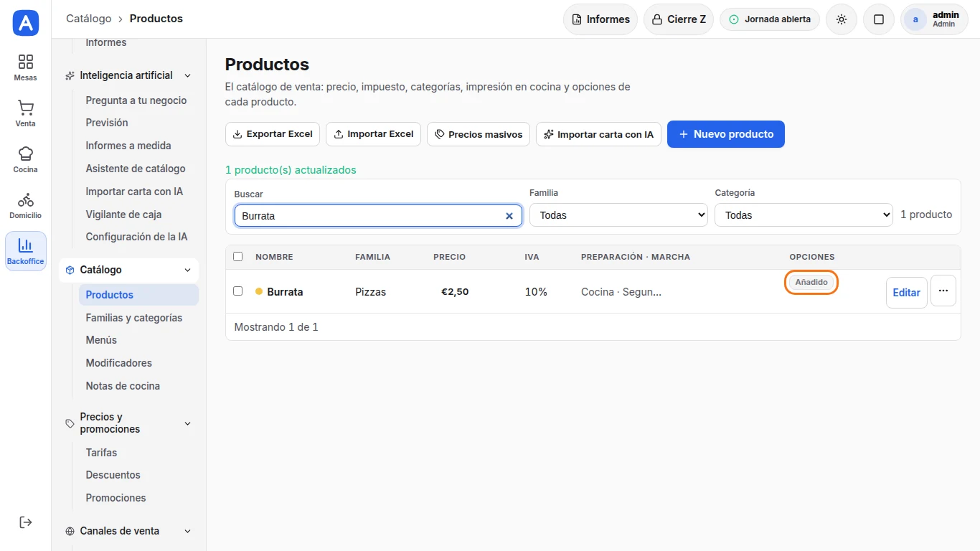The image size is (980, 551).
Task: Click Nuevo producto button
Action: (726, 134)
